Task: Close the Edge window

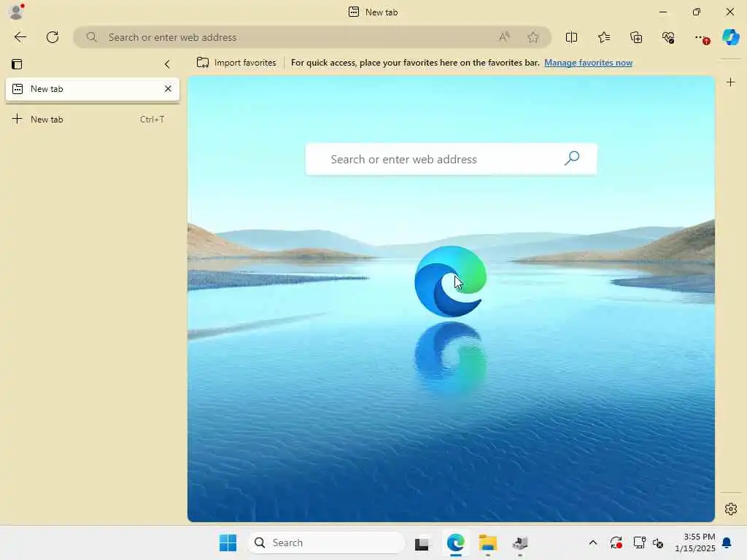Action: [x=729, y=12]
